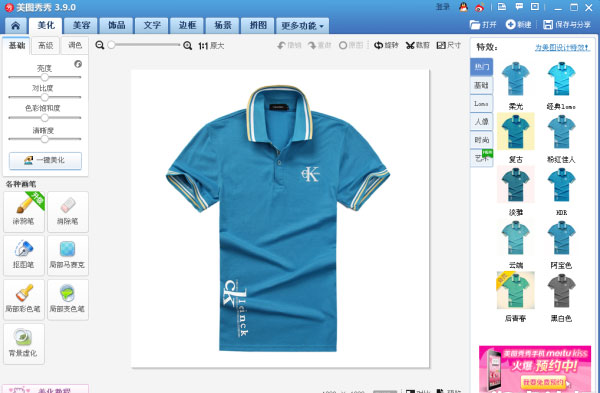Apply the 柔光 effect thumbnail
600x393 pixels.
(x=515, y=78)
